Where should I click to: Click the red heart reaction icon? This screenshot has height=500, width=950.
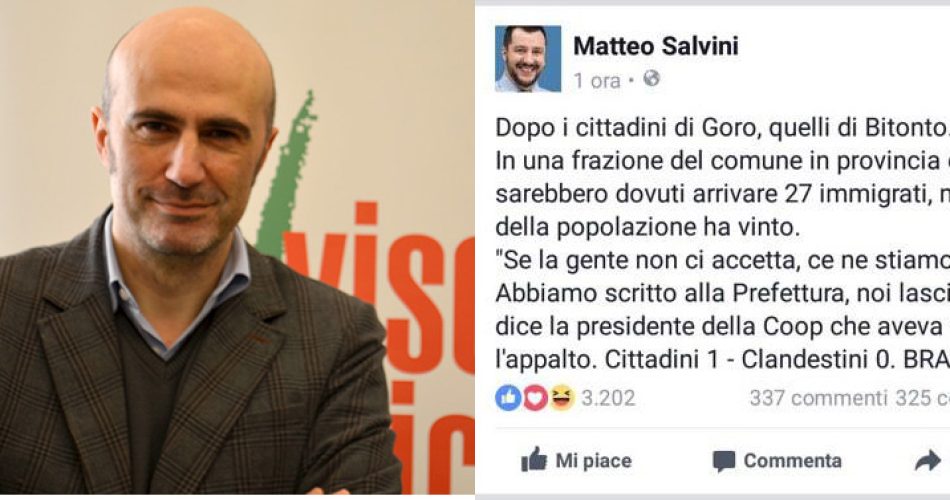(535, 398)
